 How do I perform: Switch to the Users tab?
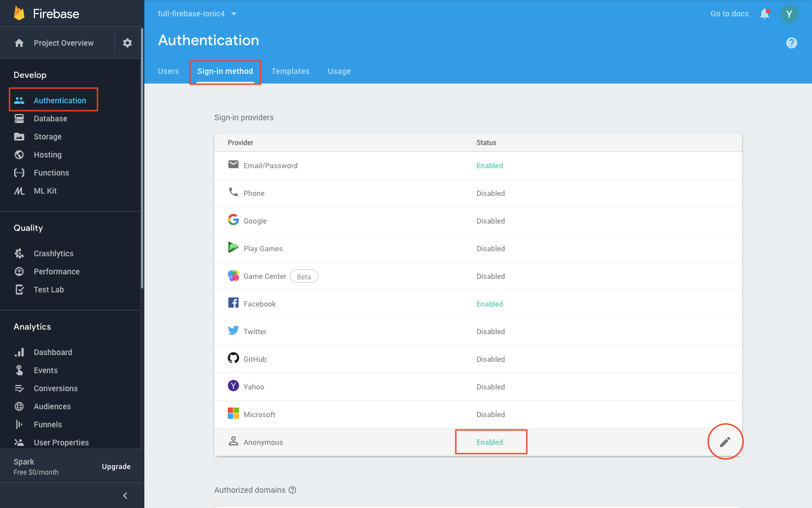click(x=168, y=71)
